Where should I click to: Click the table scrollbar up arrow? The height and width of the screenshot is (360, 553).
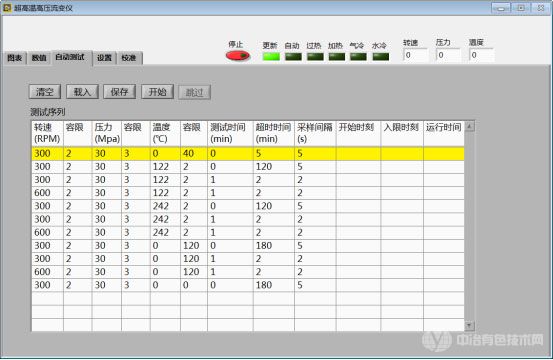click(x=469, y=126)
